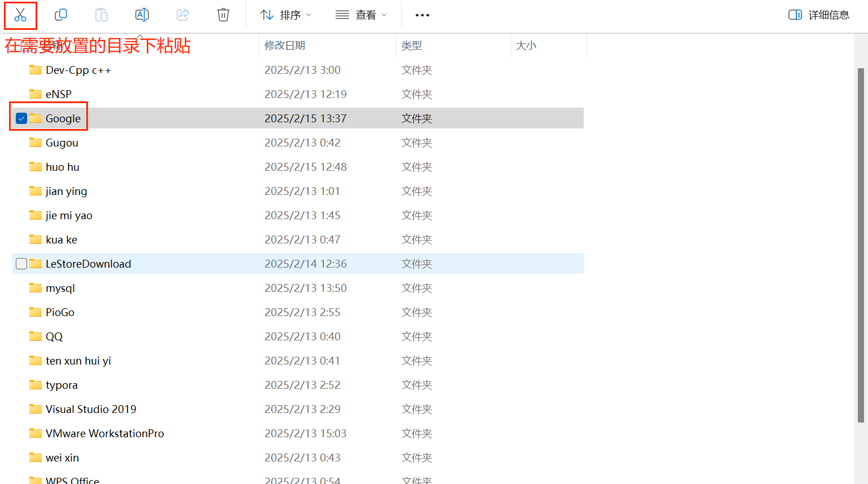
Task: Click the PioGo folder icon
Action: (36, 312)
